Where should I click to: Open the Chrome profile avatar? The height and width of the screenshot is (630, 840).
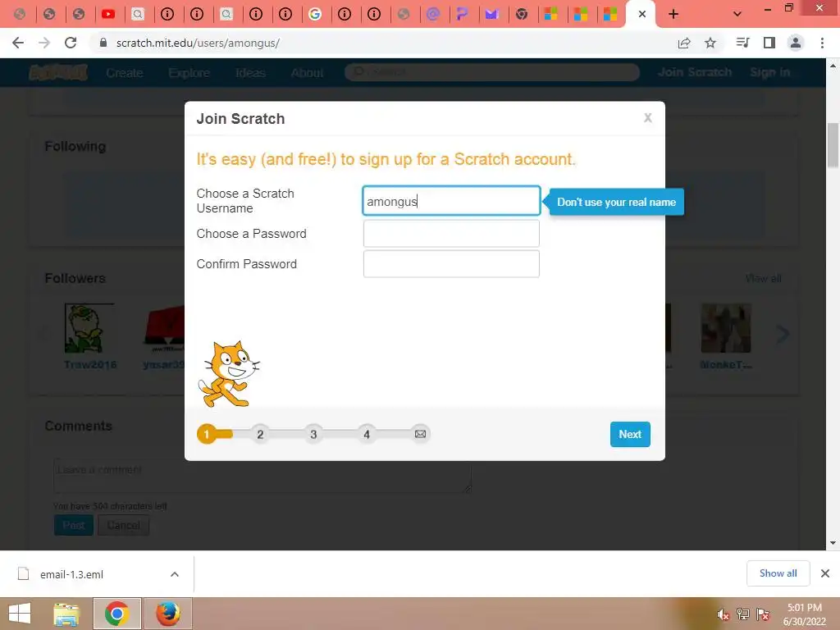[796, 43]
